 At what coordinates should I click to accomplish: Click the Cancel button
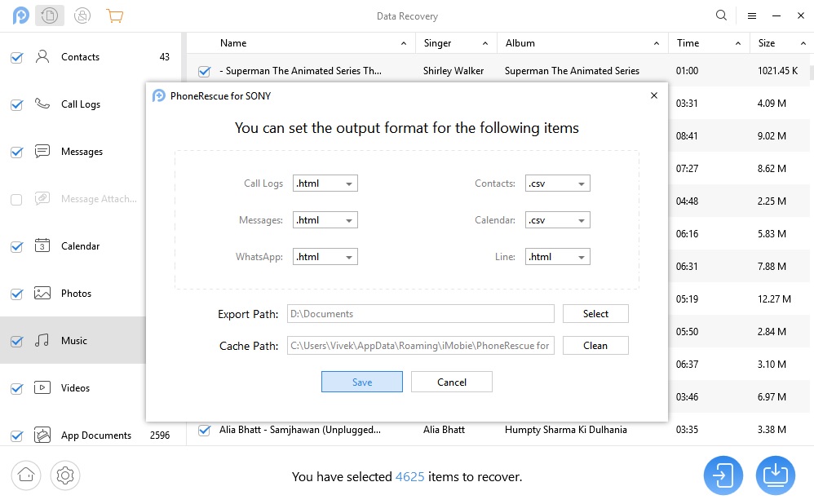[x=452, y=382]
